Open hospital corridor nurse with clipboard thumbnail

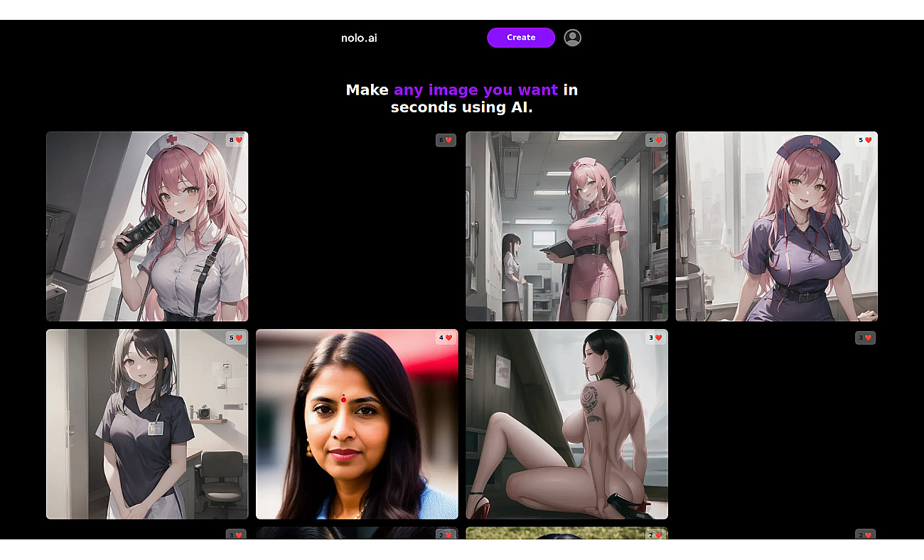coord(566,226)
